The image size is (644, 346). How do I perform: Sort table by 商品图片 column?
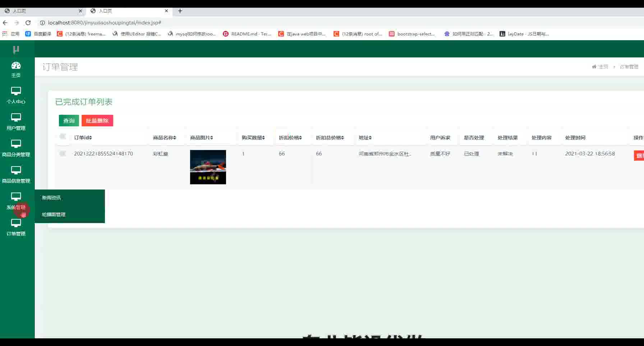pyautogui.click(x=202, y=137)
